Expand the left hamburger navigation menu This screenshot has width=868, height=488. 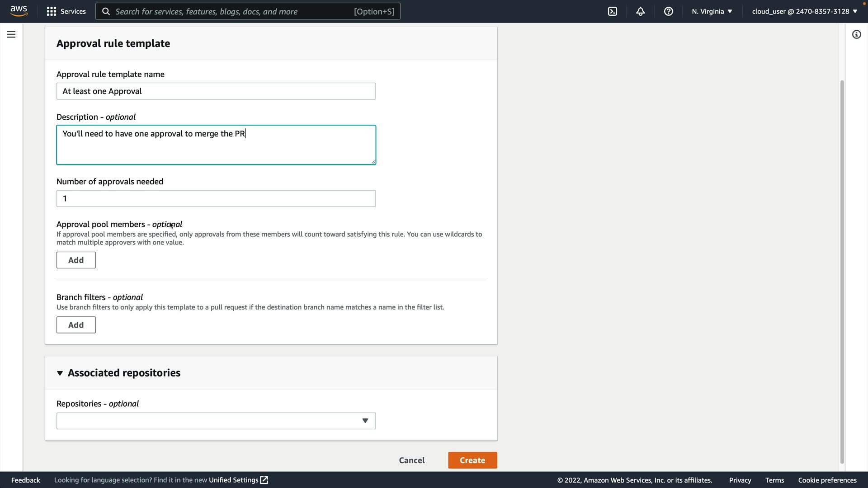(11, 34)
